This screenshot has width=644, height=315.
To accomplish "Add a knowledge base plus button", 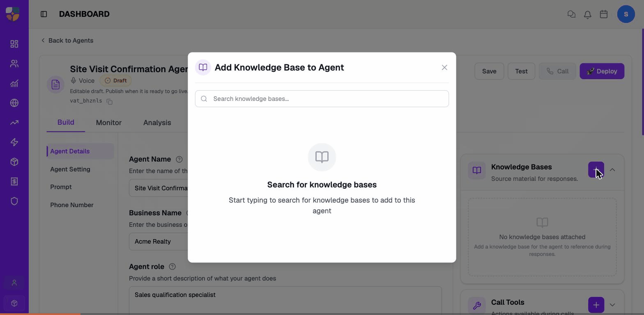I will [596, 170].
